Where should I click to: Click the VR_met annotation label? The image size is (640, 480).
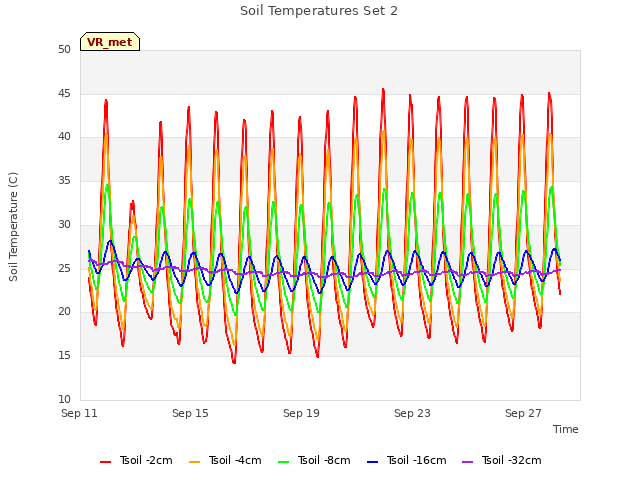click(x=110, y=42)
